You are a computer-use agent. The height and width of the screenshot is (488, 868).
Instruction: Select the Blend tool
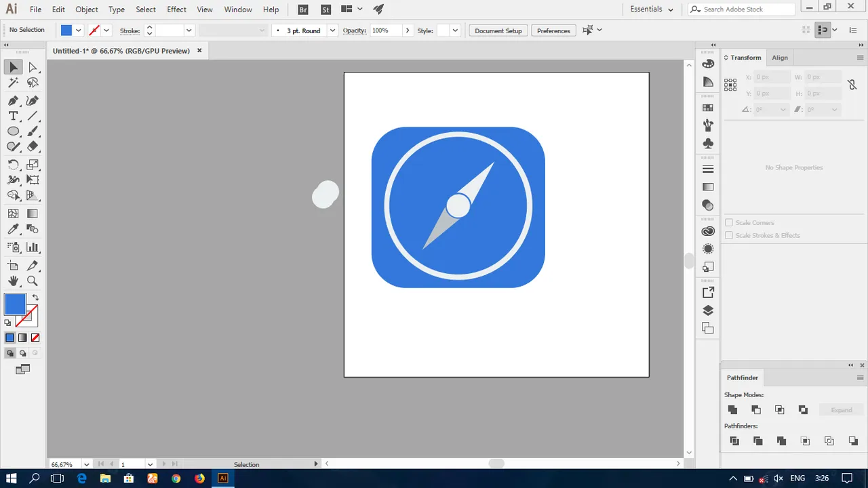point(33,229)
